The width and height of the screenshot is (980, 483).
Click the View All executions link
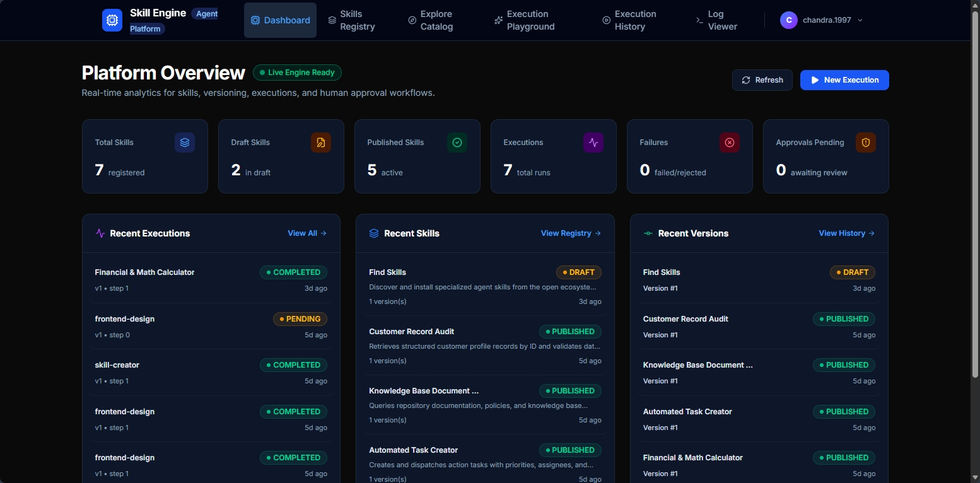point(307,233)
